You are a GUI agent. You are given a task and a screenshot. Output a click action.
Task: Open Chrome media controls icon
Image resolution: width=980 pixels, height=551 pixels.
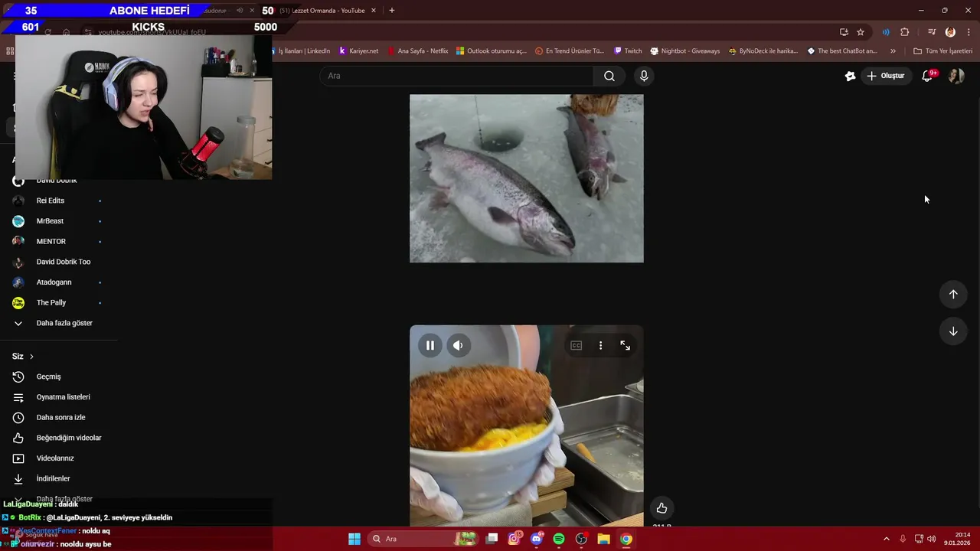[932, 32]
